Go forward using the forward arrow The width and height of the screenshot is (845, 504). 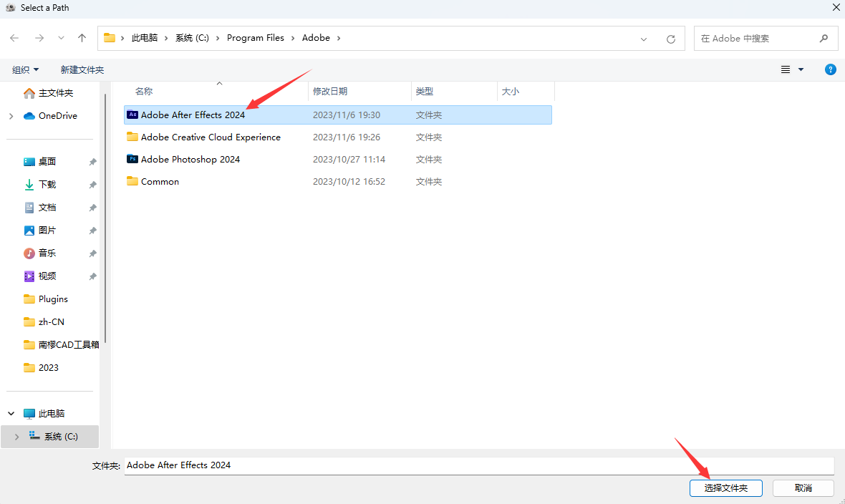[x=39, y=38]
